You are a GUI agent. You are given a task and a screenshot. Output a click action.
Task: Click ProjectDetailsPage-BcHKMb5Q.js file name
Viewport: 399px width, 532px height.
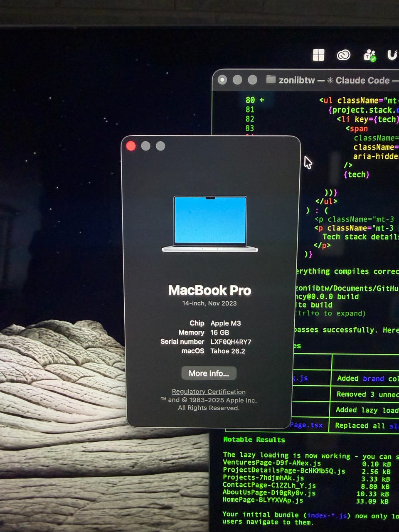click(284, 471)
